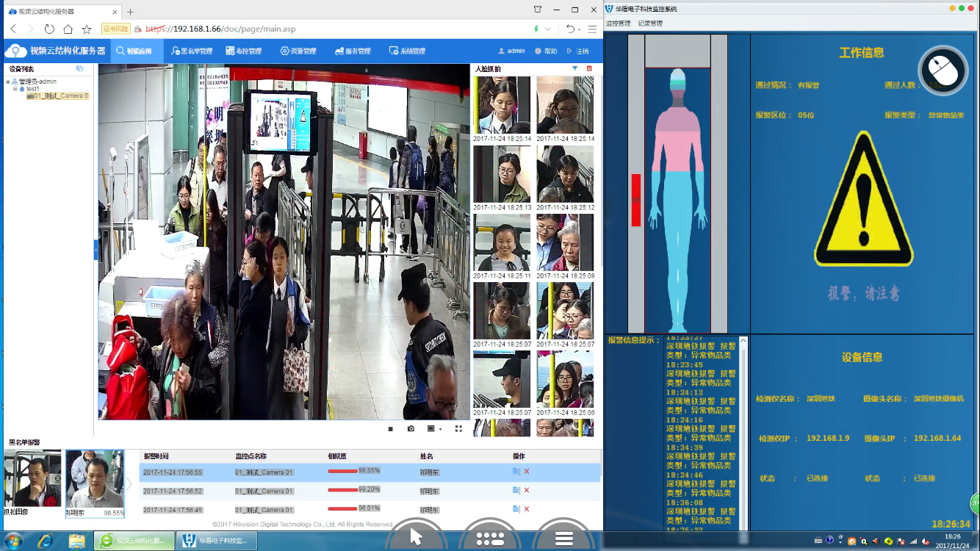The width and height of the screenshot is (980, 551).
Task: Capture a snapshot using the camera icon
Action: click(x=411, y=429)
